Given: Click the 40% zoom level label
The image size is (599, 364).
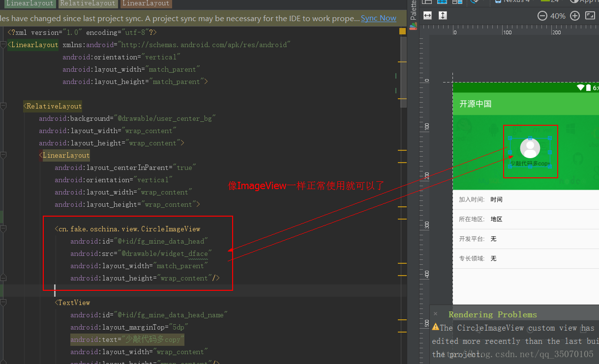Looking at the screenshot, I should [x=558, y=16].
